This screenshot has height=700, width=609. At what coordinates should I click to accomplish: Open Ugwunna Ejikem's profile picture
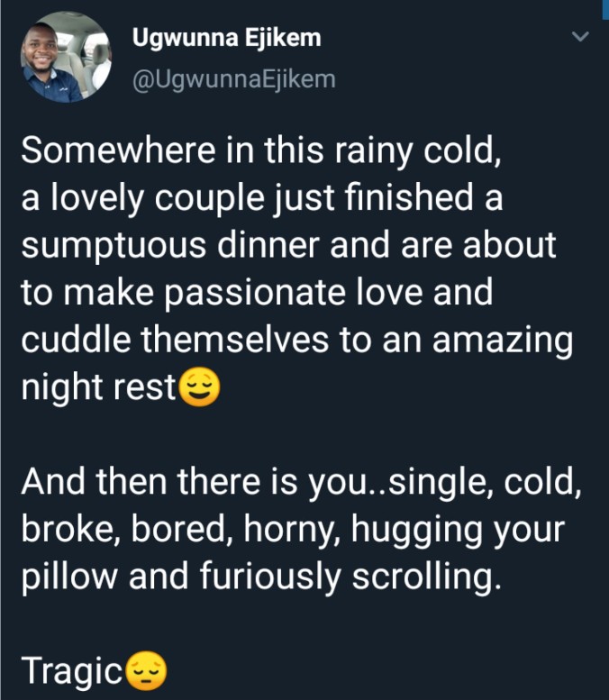click(66, 57)
